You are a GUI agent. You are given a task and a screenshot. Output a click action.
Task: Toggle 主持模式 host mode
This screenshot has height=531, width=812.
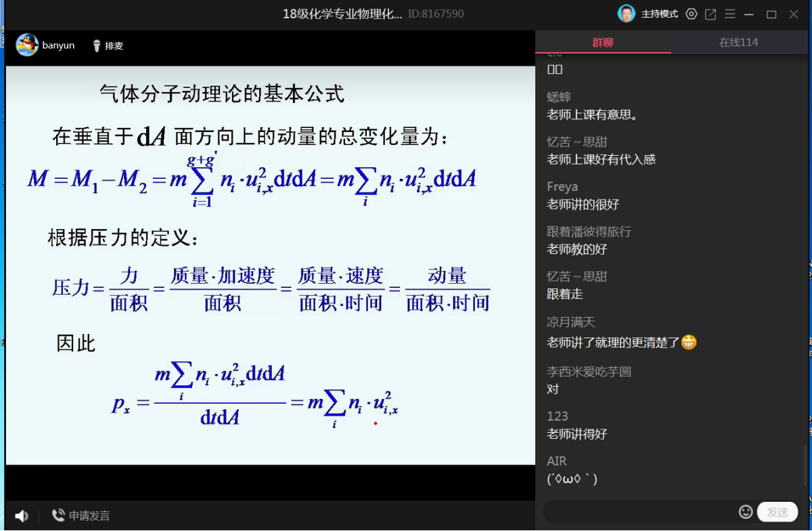pyautogui.click(x=660, y=14)
